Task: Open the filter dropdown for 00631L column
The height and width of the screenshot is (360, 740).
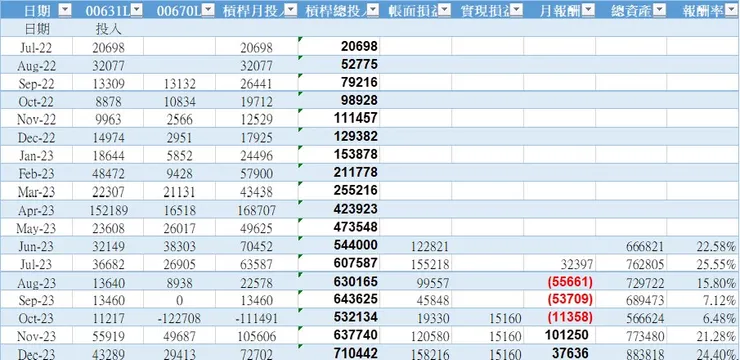Action: point(137,10)
